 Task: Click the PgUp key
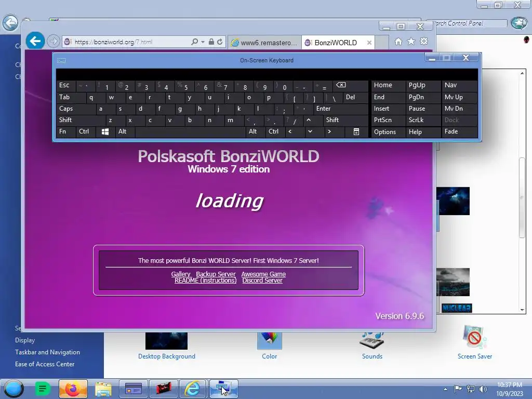(x=423, y=86)
